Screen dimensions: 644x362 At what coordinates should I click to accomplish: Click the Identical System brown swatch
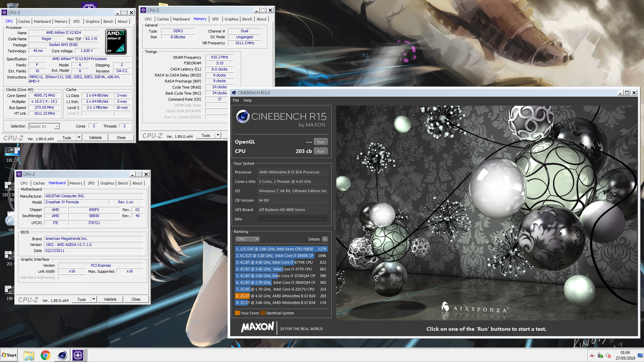(263, 313)
